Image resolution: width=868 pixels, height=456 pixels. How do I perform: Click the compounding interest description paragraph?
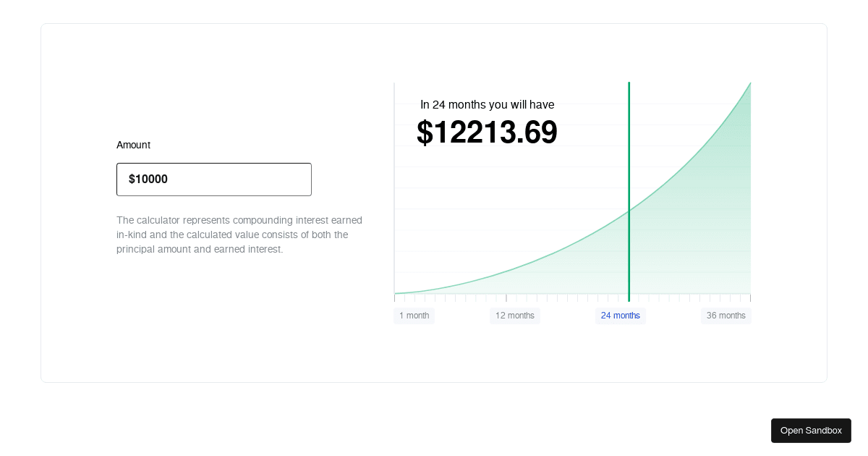[239, 235]
